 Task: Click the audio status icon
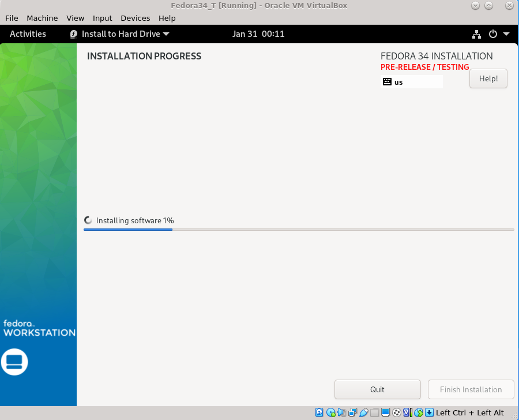click(x=341, y=412)
